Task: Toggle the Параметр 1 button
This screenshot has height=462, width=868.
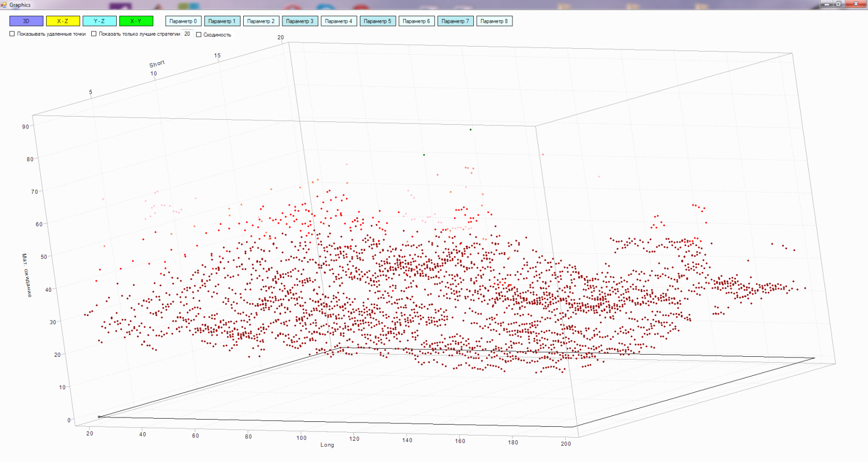Action: pyautogui.click(x=222, y=21)
